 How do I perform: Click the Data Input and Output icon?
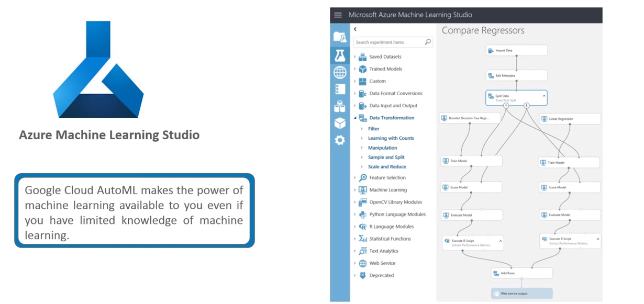click(362, 106)
